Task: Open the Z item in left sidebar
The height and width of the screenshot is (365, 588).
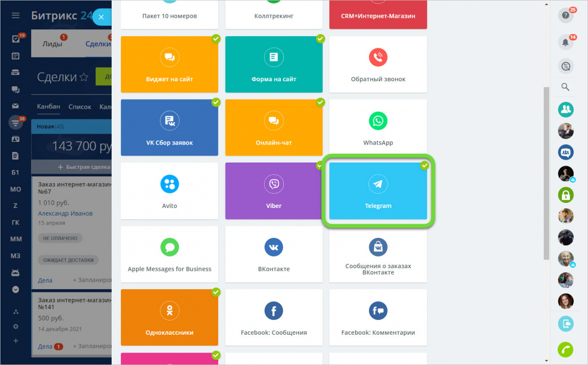Action: pyautogui.click(x=16, y=206)
